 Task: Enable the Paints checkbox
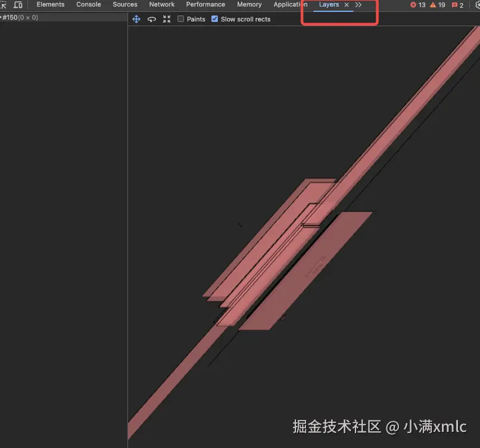click(x=180, y=19)
